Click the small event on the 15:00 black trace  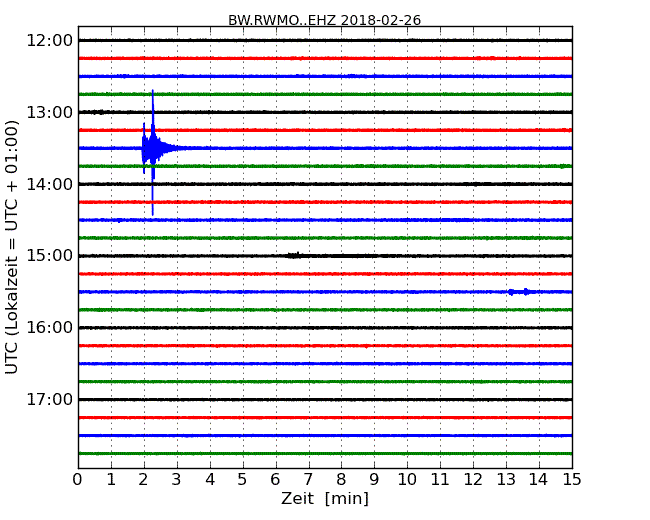pyautogui.click(x=294, y=255)
